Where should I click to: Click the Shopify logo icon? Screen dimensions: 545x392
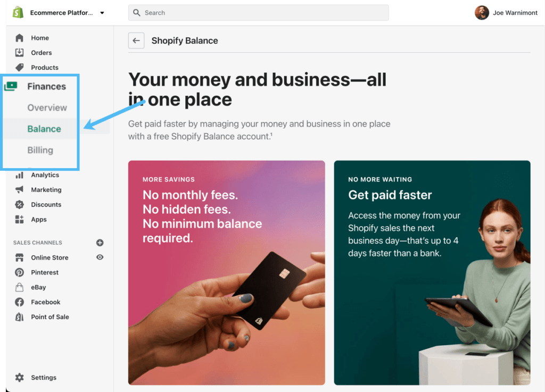(x=18, y=13)
